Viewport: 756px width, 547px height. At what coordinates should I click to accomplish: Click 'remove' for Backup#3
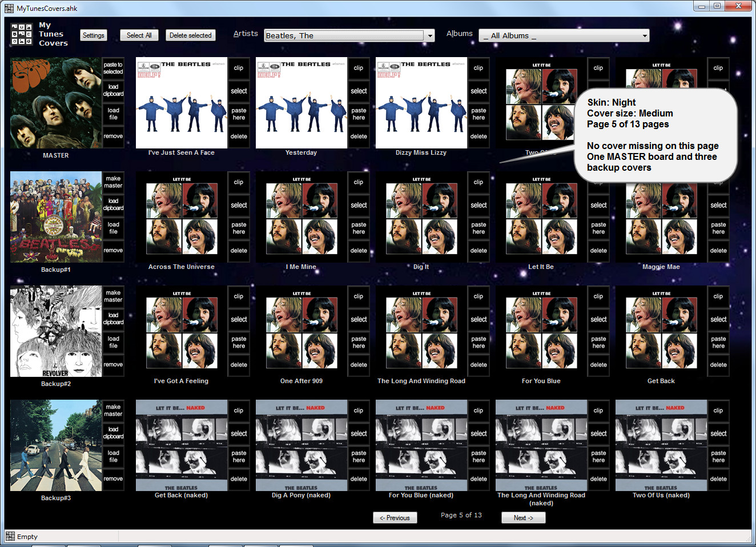pos(113,479)
